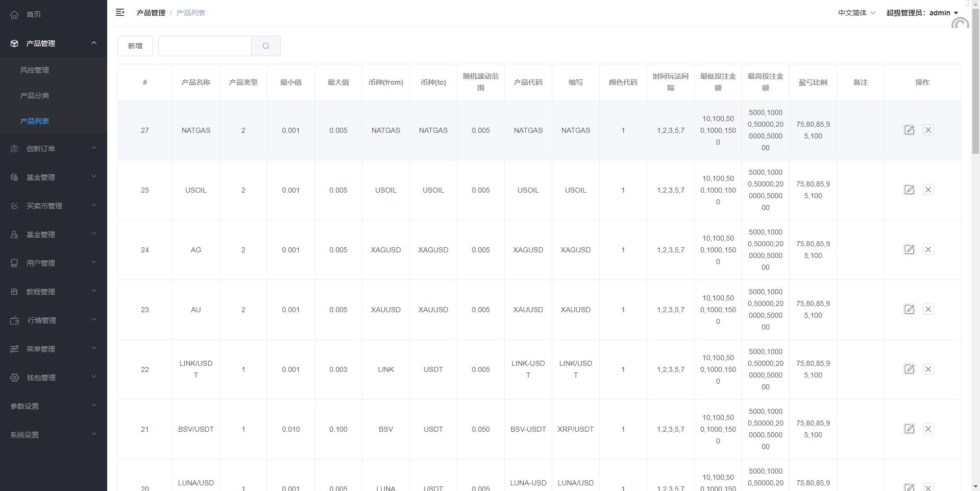The height and width of the screenshot is (491, 980).
Task: Click the product search input field
Action: (x=205, y=46)
